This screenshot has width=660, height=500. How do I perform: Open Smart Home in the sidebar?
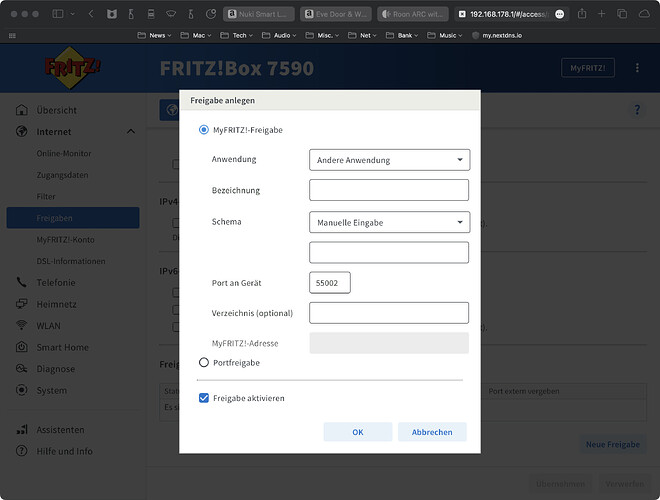point(63,347)
